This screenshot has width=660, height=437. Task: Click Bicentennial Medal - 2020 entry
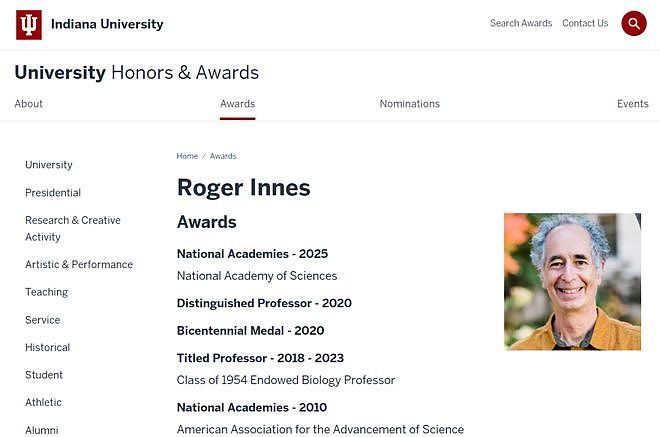coord(250,330)
